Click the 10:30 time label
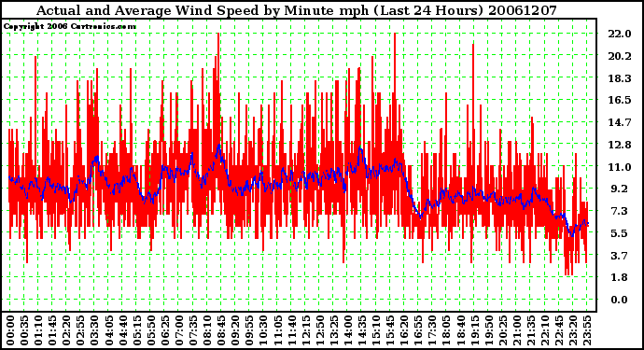 pyautogui.click(x=263, y=330)
